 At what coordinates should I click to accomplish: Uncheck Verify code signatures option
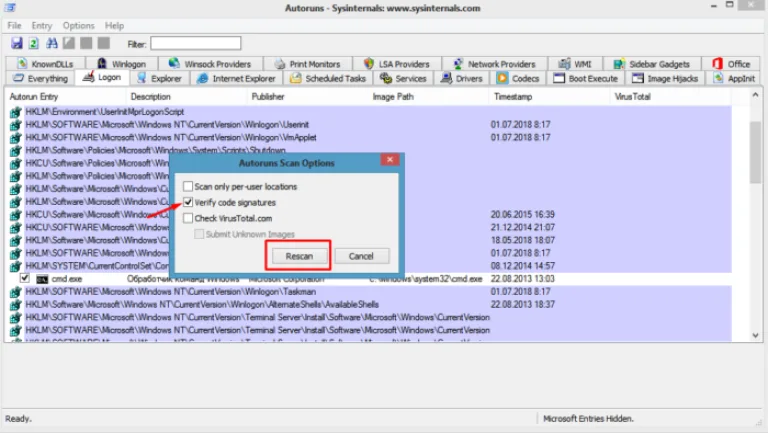pyautogui.click(x=188, y=202)
